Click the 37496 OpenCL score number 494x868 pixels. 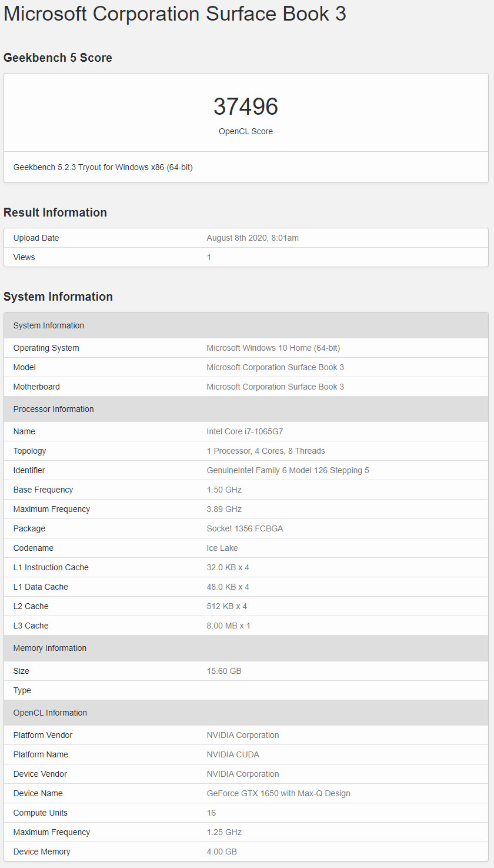pos(246,107)
